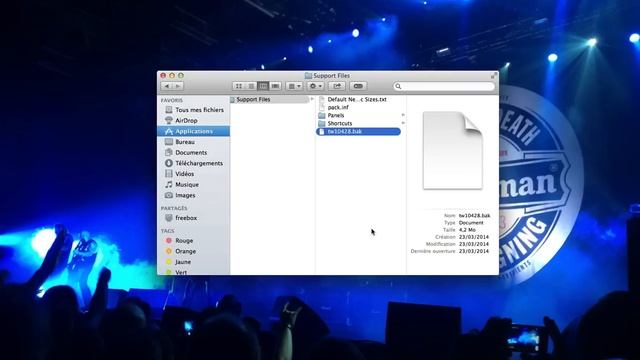Select the Support Files folder in the first column
The height and width of the screenshot is (360, 640).
point(269,99)
